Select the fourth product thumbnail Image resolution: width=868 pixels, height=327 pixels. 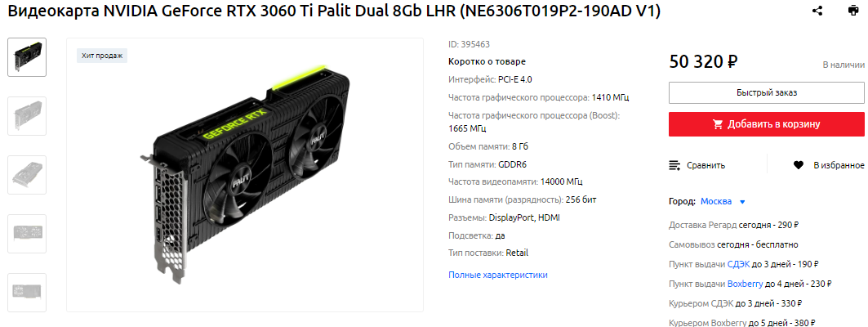point(27,233)
